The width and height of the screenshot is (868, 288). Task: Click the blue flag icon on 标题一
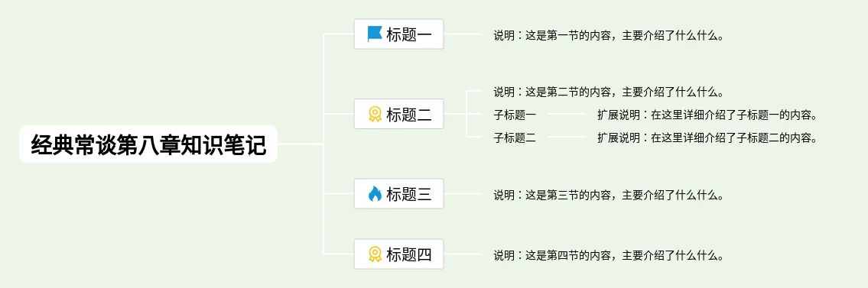click(x=375, y=34)
